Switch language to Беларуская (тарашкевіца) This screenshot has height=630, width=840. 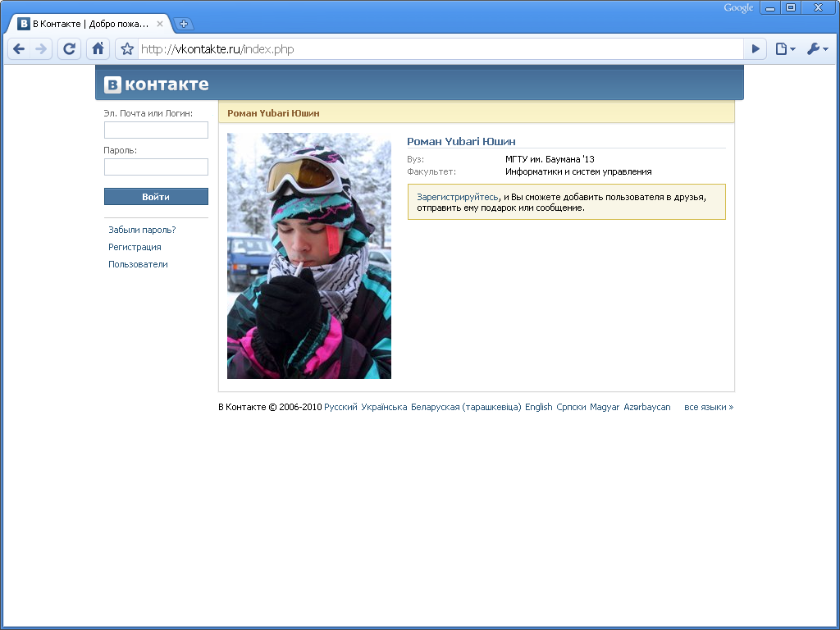tap(466, 407)
